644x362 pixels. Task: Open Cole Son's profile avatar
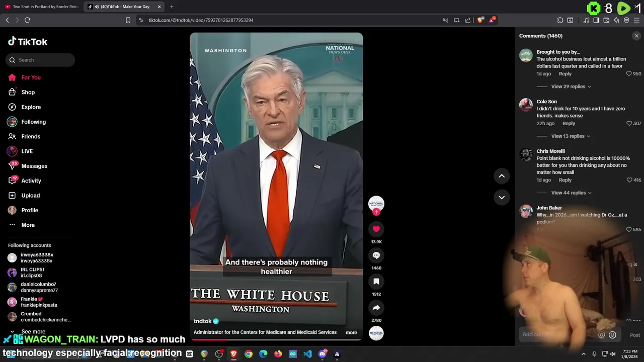tap(526, 105)
